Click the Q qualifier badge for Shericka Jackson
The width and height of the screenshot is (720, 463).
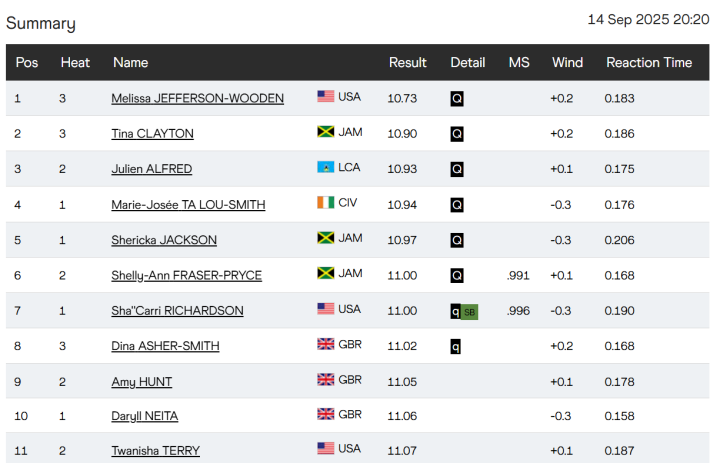457,240
